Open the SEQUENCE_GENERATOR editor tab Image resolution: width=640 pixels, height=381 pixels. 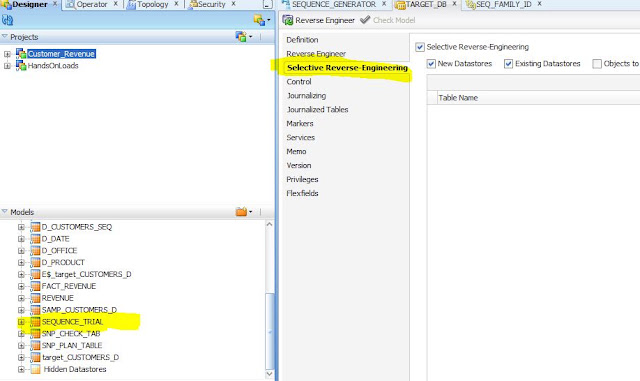pos(333,4)
